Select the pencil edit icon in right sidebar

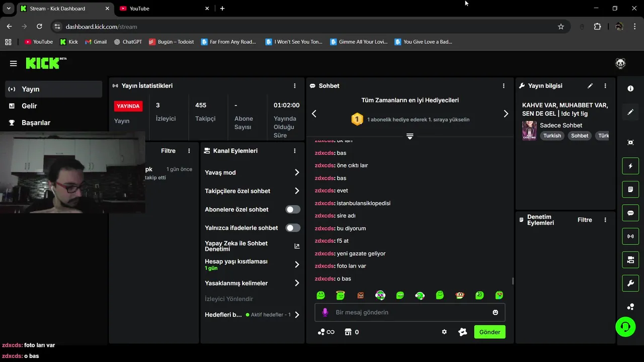tap(630, 112)
